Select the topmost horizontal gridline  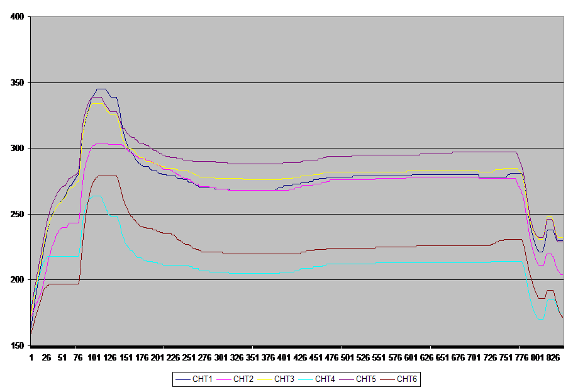pos(296,82)
